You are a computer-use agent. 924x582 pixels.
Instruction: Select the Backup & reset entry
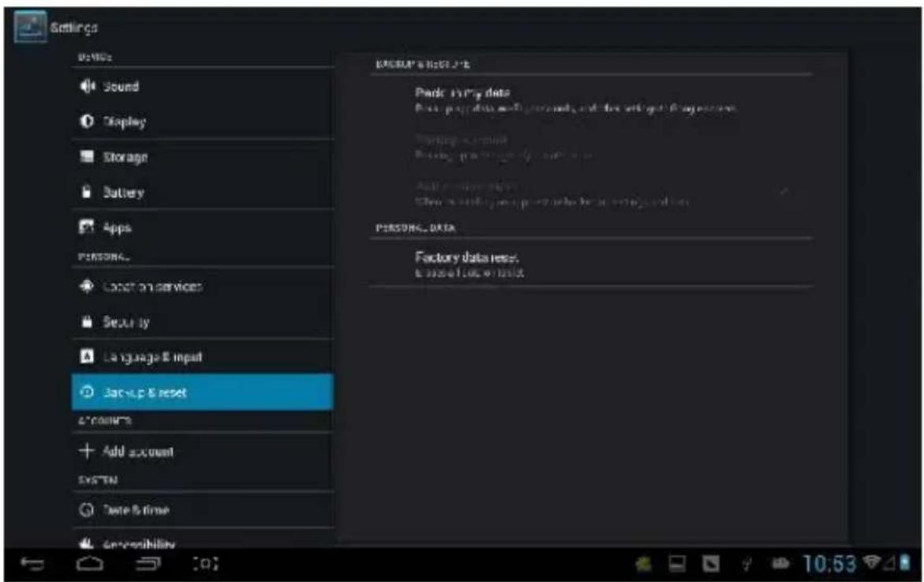tap(202, 392)
